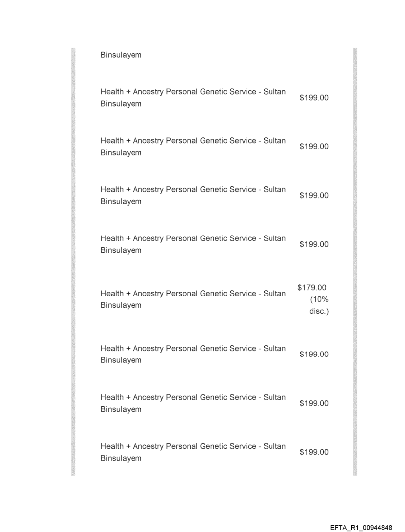Select the third Health + Ancestry item description
The width and height of the screenshot is (405, 532).
pyautogui.click(x=193, y=195)
